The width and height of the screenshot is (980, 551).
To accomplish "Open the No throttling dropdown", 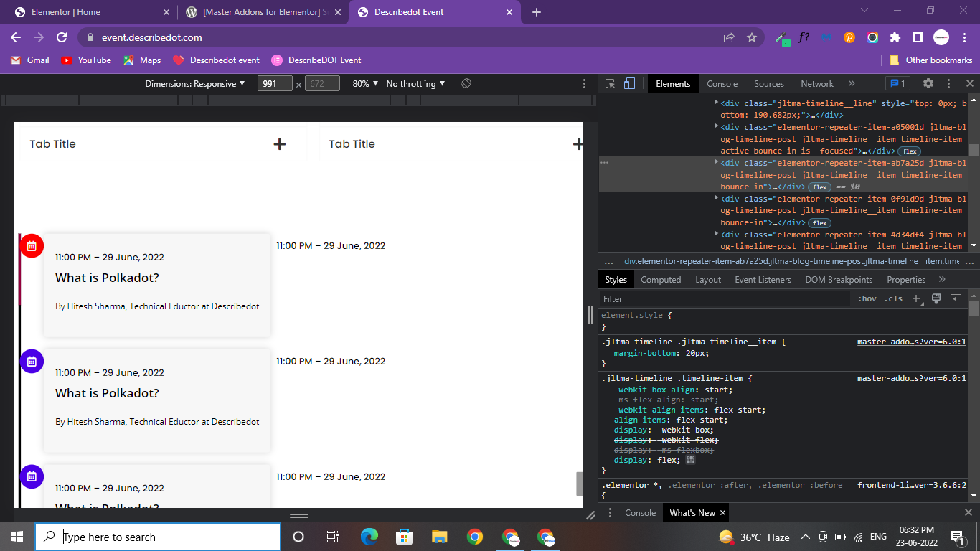I will point(415,84).
